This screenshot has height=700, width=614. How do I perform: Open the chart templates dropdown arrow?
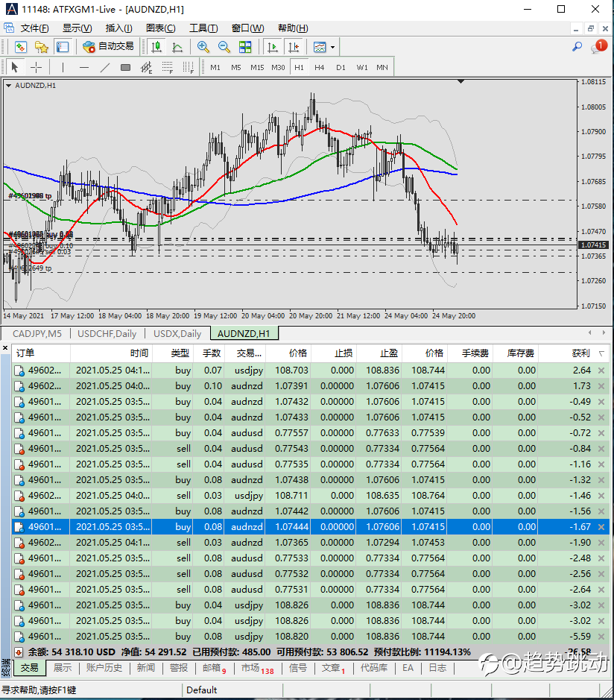(x=332, y=47)
